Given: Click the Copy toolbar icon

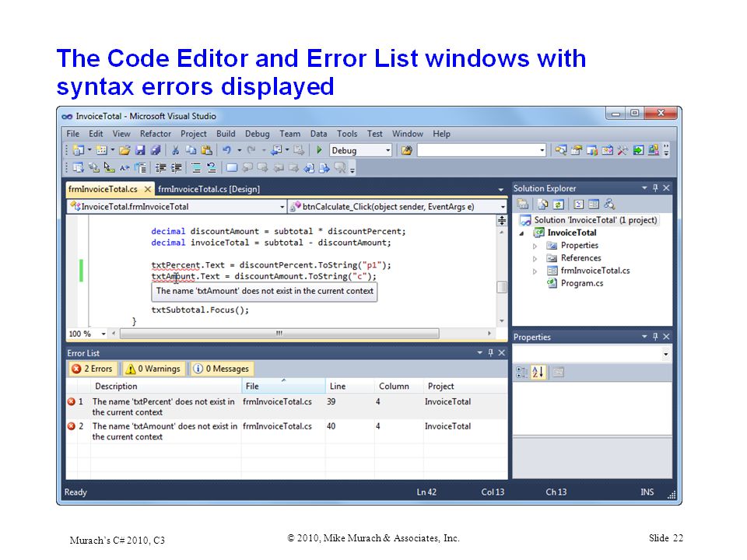Looking at the screenshot, I should pos(191,150).
